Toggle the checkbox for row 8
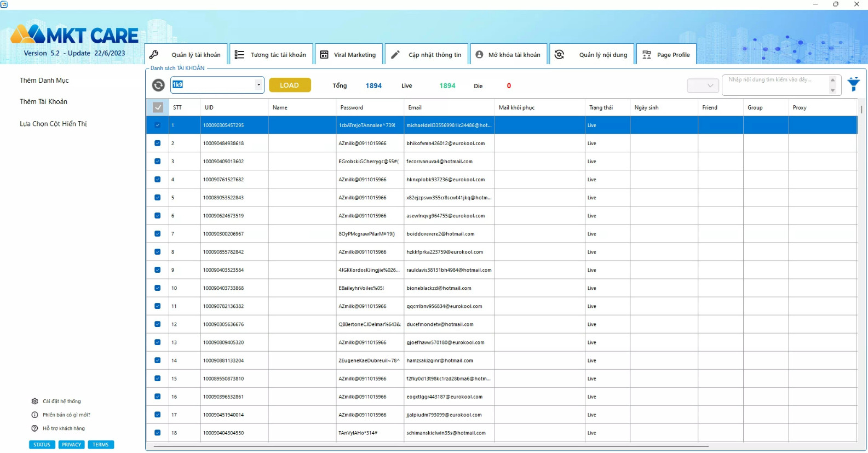This screenshot has height=453, width=868. (x=158, y=251)
